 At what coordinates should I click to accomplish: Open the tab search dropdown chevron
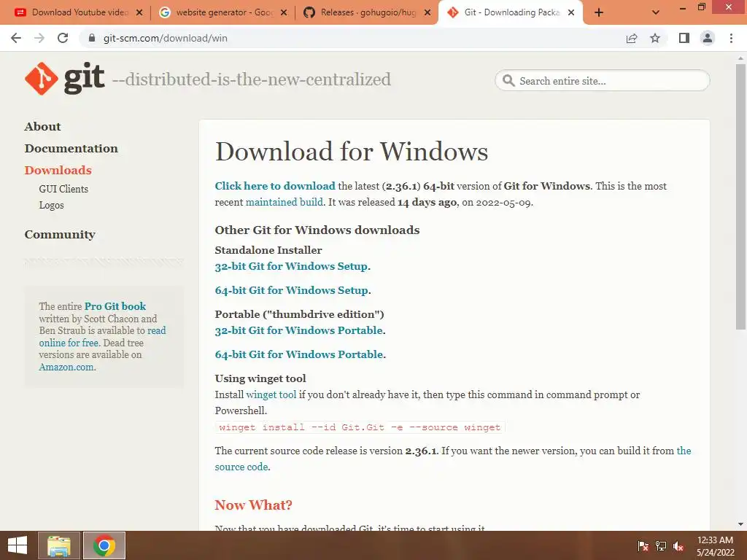656,13
